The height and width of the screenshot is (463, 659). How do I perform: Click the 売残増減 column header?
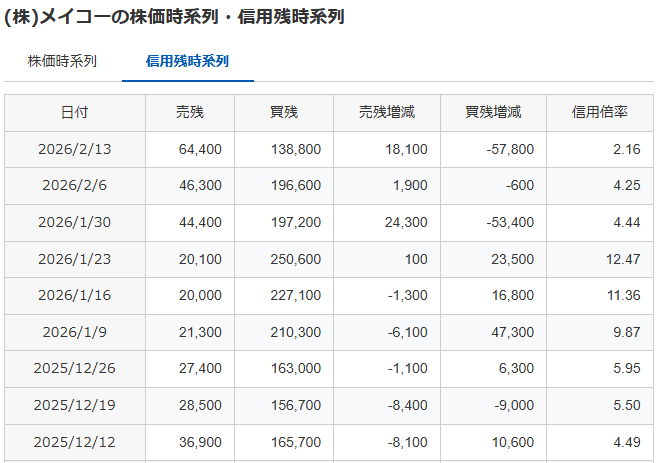[387, 113]
